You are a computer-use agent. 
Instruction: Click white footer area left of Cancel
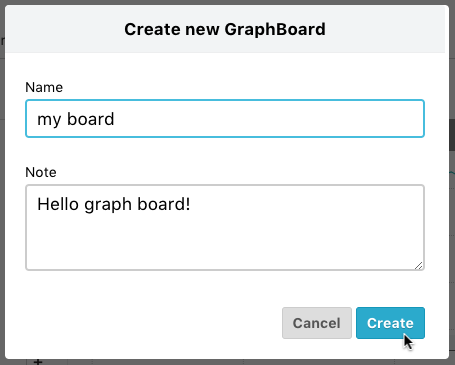coord(150,323)
